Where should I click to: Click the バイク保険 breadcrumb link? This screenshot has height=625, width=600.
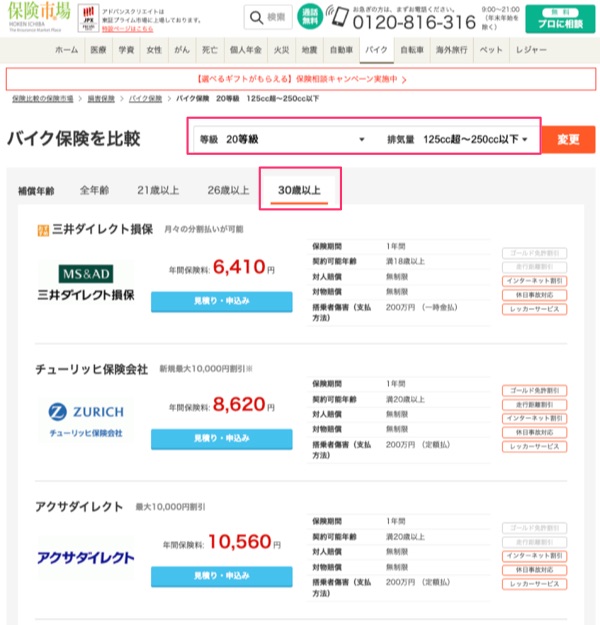click(146, 98)
